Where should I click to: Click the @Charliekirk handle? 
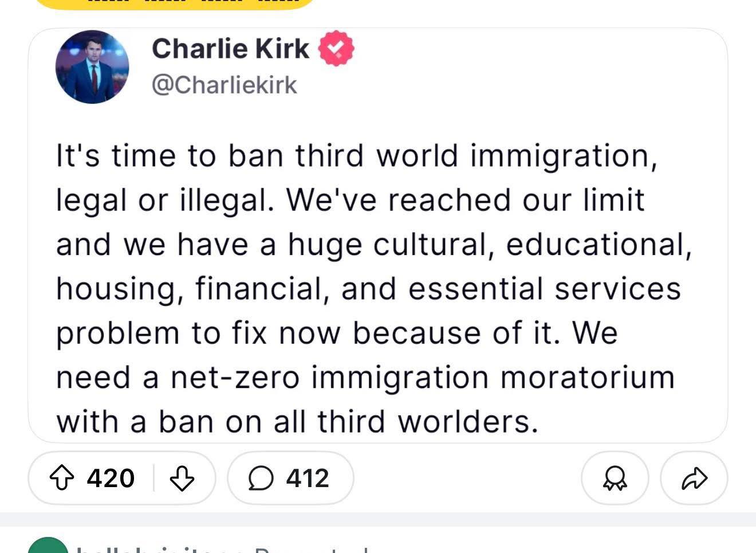click(224, 85)
